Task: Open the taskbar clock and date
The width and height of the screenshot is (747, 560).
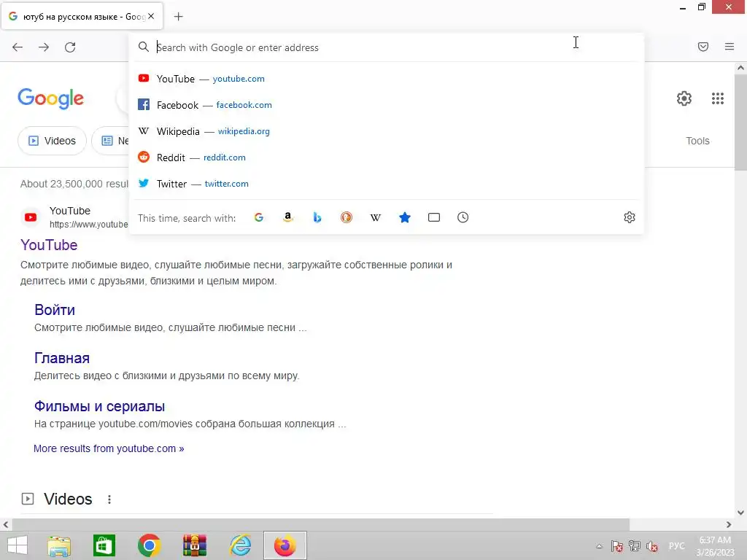Action: coord(715,546)
